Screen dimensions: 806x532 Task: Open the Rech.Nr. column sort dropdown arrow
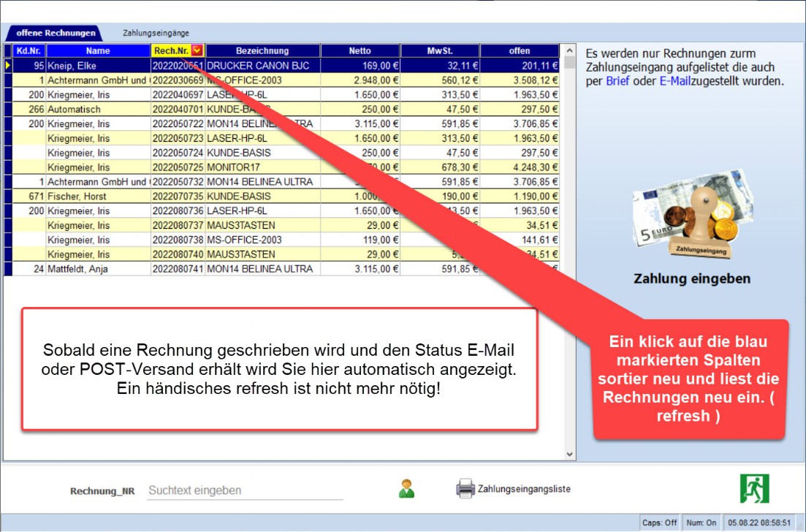tap(197, 50)
